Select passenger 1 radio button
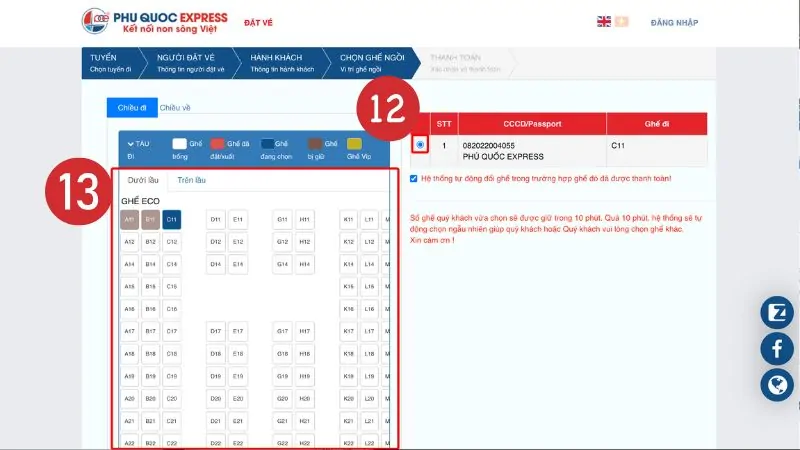This screenshot has width=800, height=450. coord(420,145)
